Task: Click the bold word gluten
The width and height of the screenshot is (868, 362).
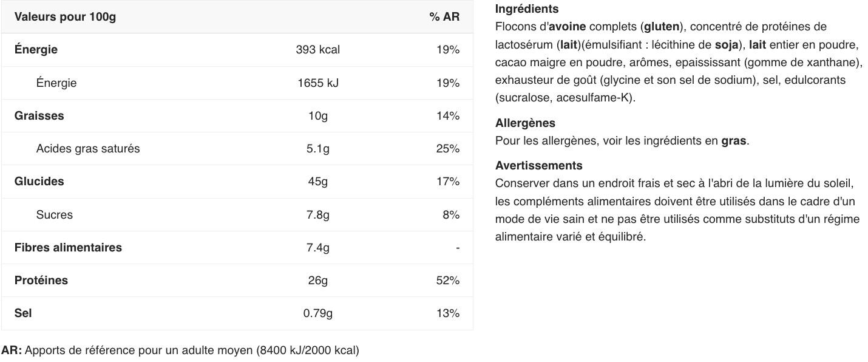Action: tap(662, 26)
